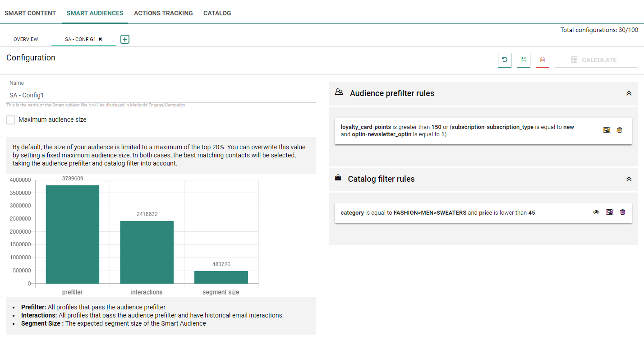
Task: Open the Actions Tracking tab
Action: tap(163, 13)
